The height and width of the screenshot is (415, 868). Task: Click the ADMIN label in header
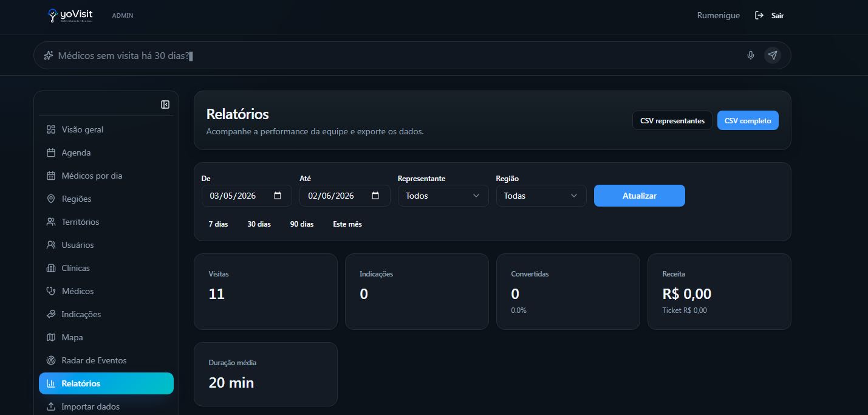click(x=123, y=15)
